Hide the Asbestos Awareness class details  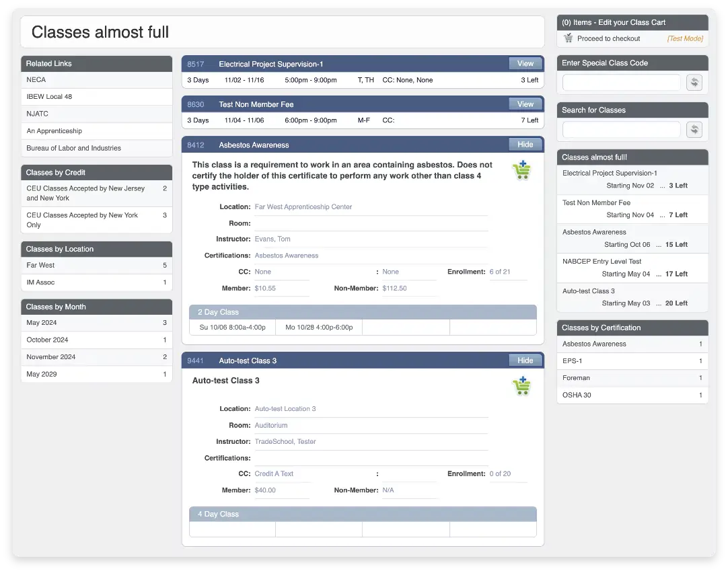525,145
